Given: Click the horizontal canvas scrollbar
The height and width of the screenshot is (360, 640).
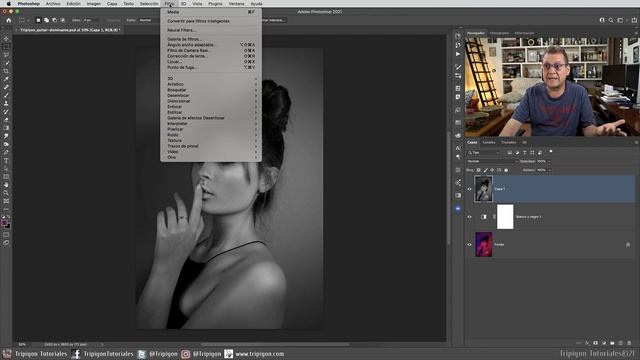Looking at the screenshot, I should pos(276,344).
